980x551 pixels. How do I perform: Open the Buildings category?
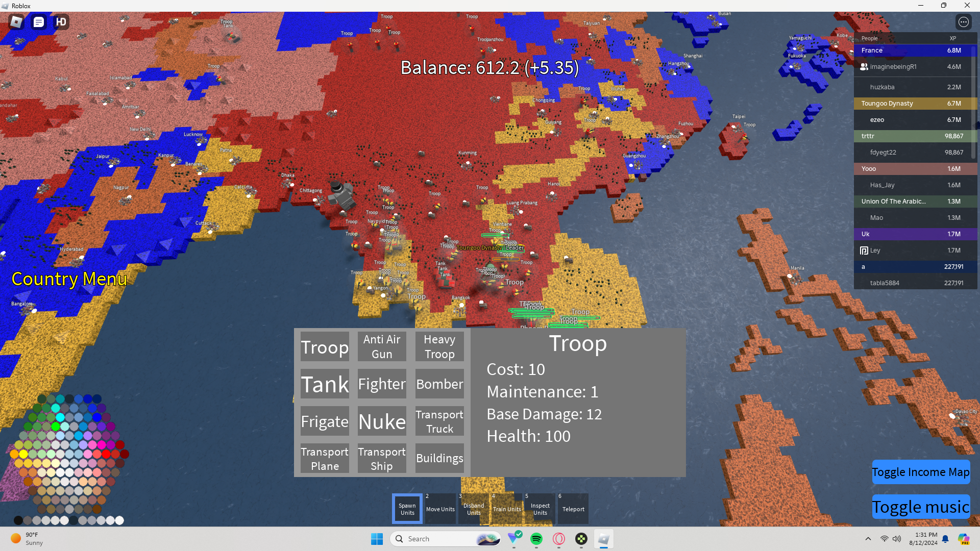(x=439, y=458)
